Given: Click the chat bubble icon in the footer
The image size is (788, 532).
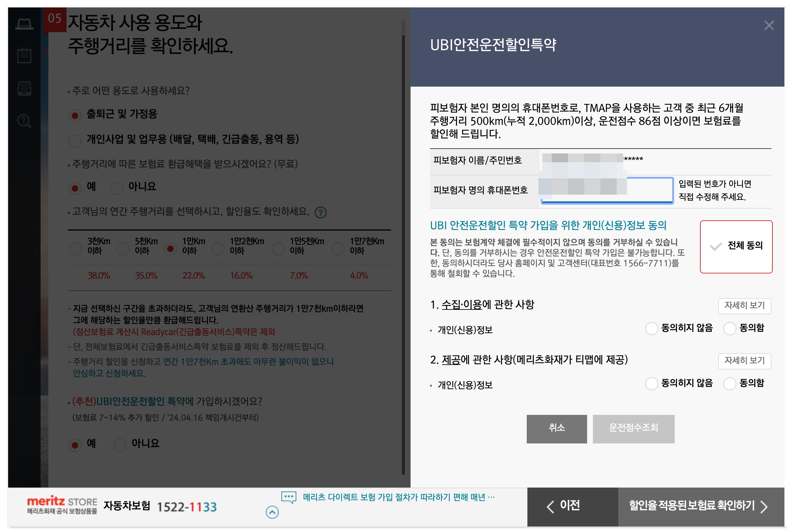Looking at the screenshot, I should point(289,497).
